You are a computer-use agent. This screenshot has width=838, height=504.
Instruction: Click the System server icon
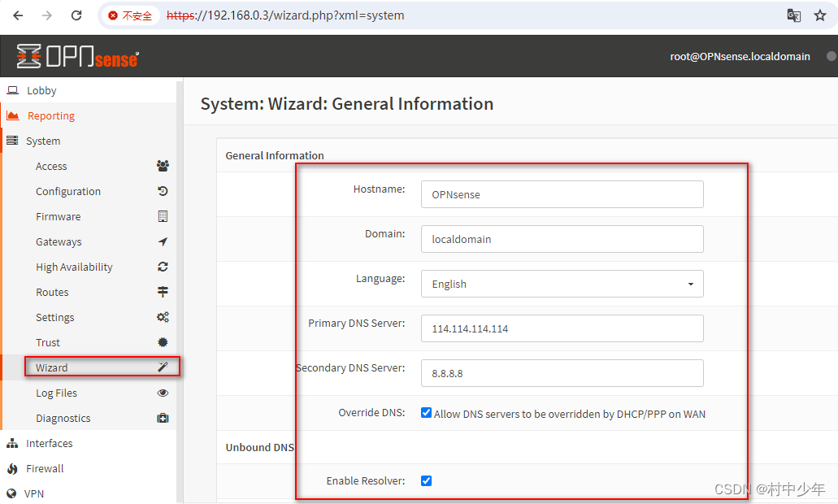pos(12,141)
